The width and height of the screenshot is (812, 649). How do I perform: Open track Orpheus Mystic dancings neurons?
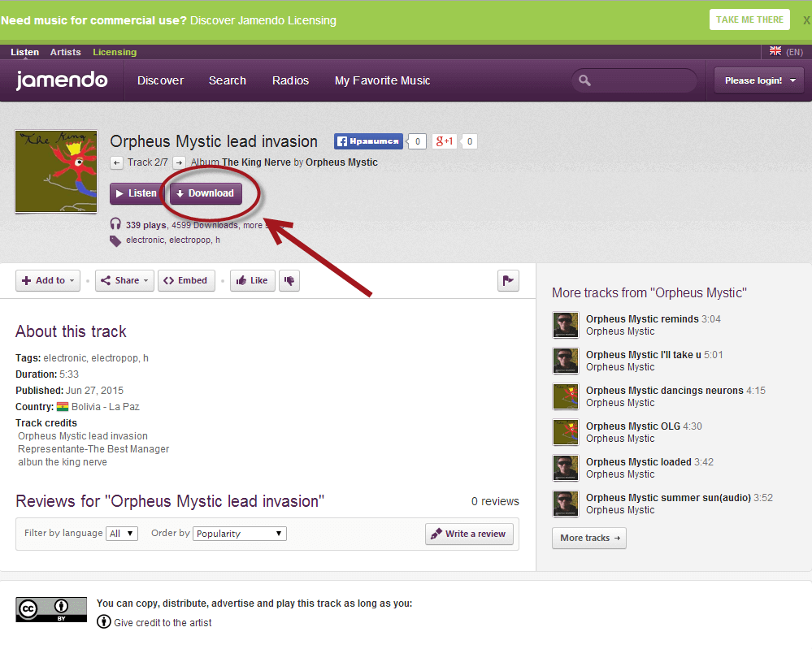664,391
